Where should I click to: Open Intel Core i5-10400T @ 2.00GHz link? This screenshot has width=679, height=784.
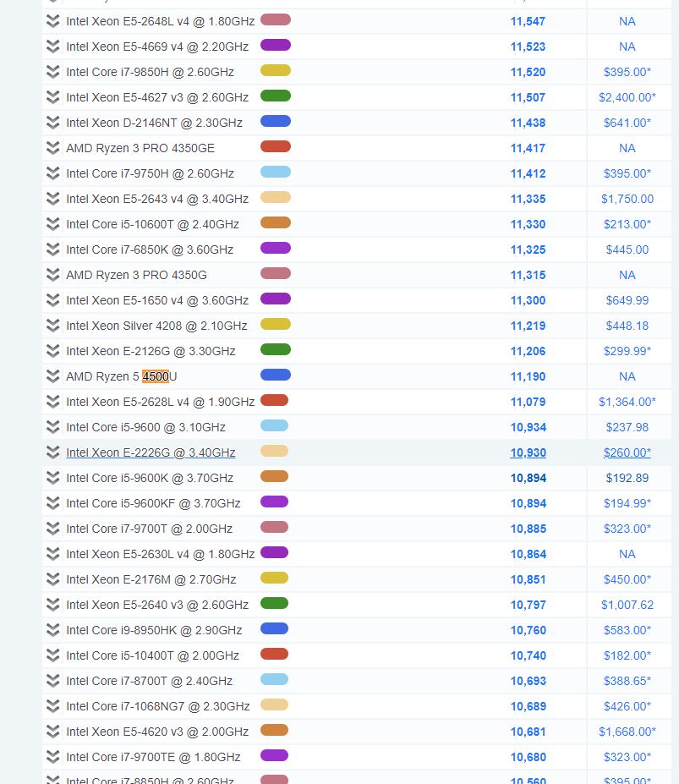click(152, 655)
